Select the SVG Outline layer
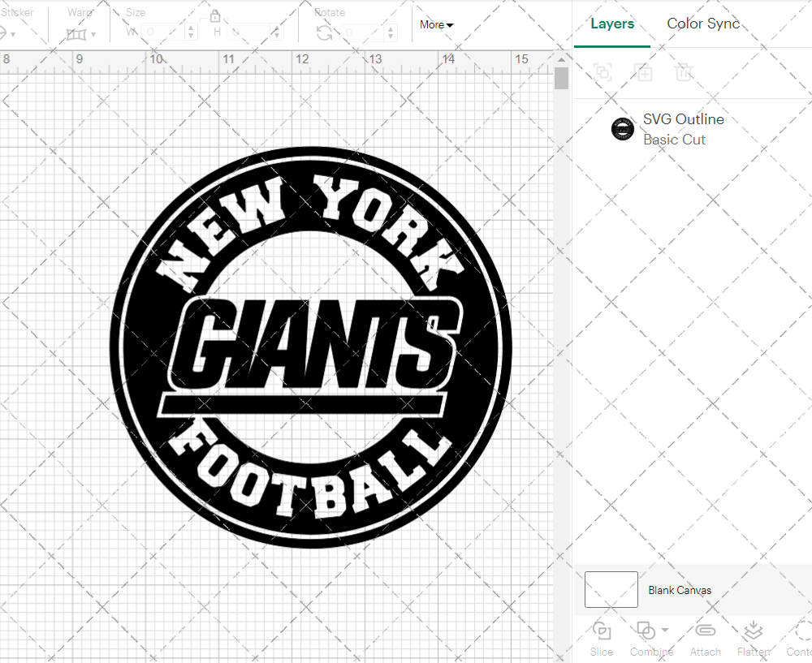Screen dimensions: 812x663 (x=682, y=129)
